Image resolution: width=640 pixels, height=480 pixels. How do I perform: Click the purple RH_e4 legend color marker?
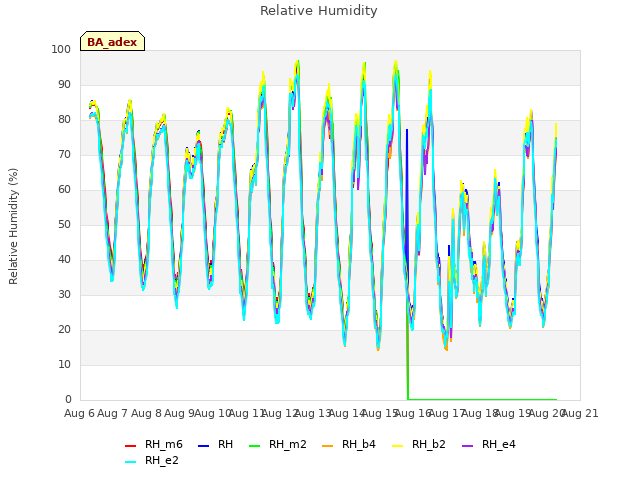[467, 446]
